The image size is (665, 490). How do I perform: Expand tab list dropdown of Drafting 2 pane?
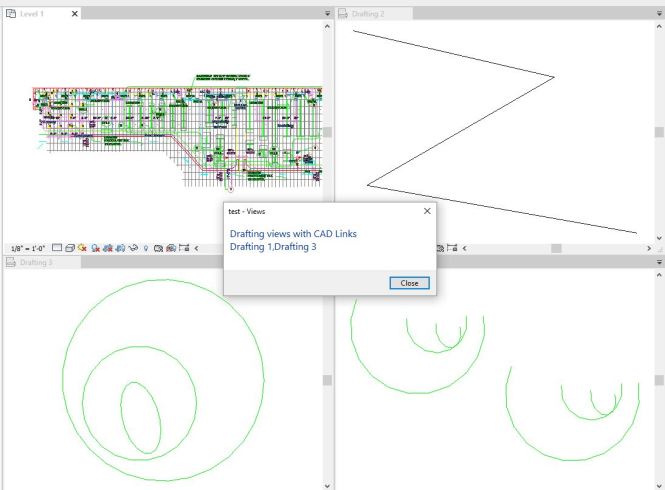coord(658,12)
